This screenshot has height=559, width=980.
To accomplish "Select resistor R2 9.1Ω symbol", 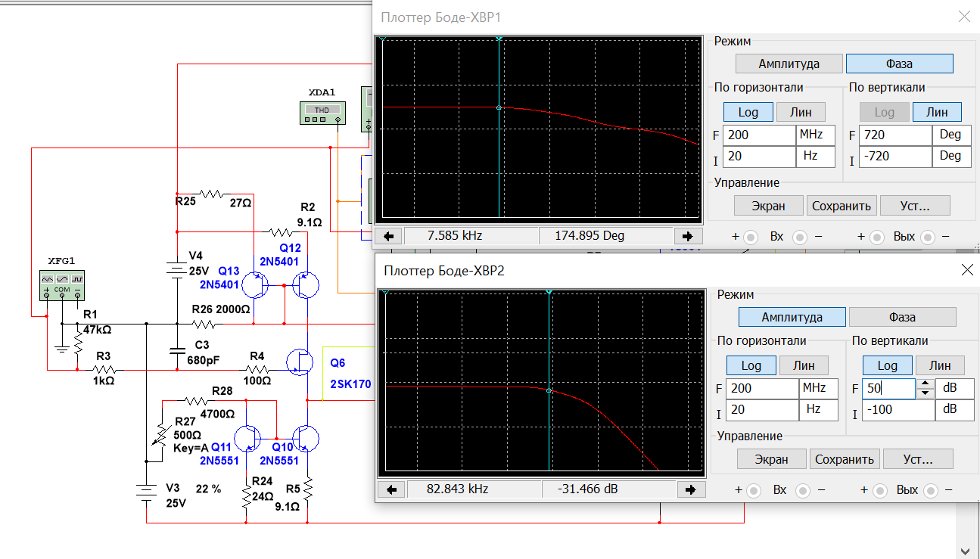I will (x=282, y=231).
